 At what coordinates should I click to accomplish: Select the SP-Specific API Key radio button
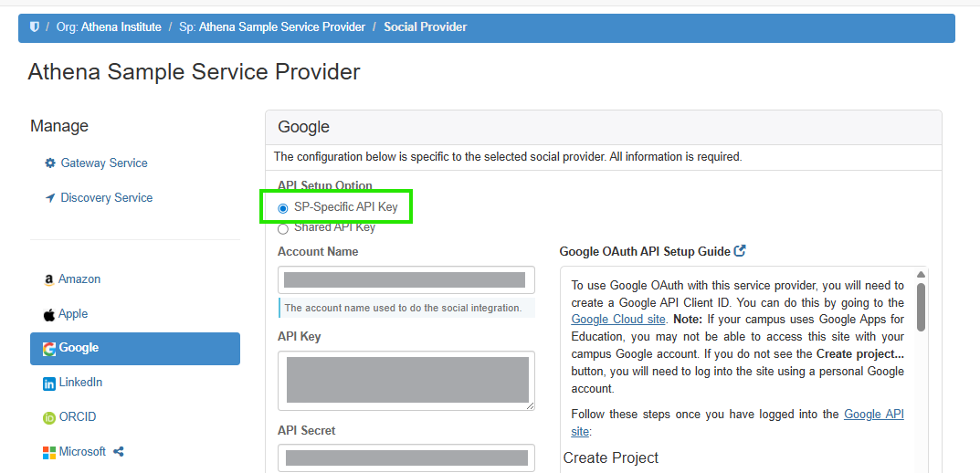(283, 208)
